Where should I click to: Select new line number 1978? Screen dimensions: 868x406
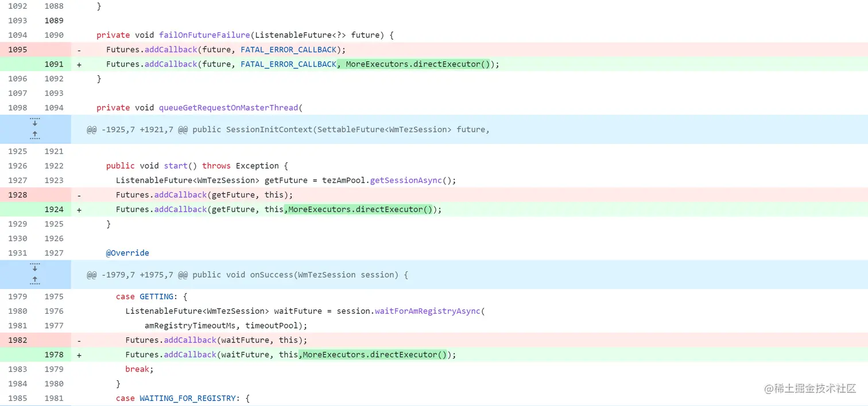(54, 354)
